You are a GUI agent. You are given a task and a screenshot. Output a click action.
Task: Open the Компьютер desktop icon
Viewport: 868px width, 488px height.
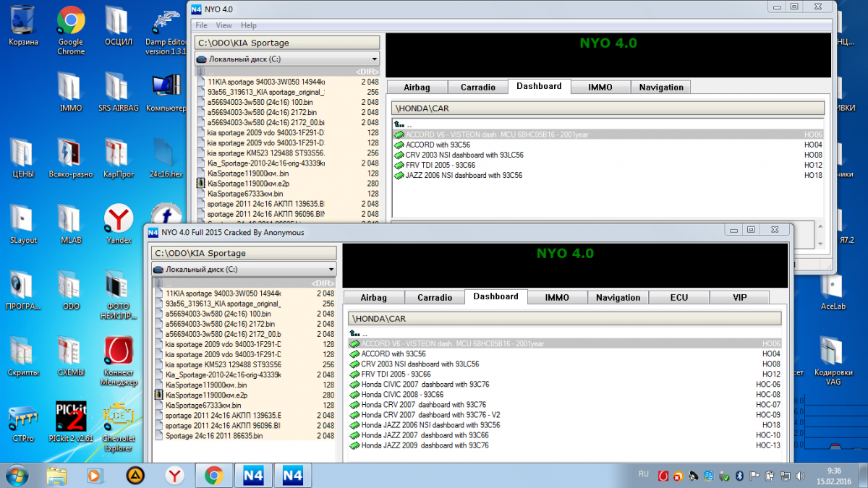coord(166,93)
